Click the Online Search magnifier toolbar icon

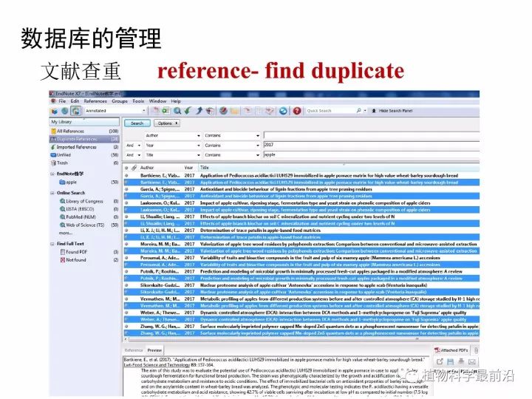[x=177, y=111]
